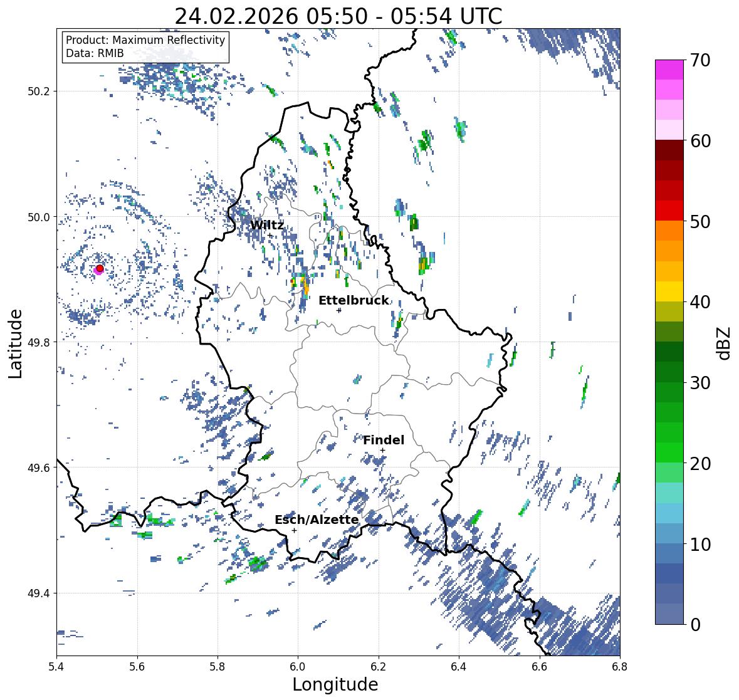Click the Wiltz city label
This screenshot has width=739, height=700.
coord(267,225)
